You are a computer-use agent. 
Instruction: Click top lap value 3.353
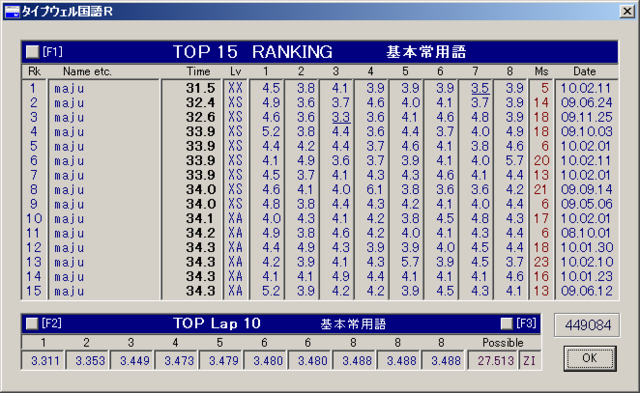90,361
